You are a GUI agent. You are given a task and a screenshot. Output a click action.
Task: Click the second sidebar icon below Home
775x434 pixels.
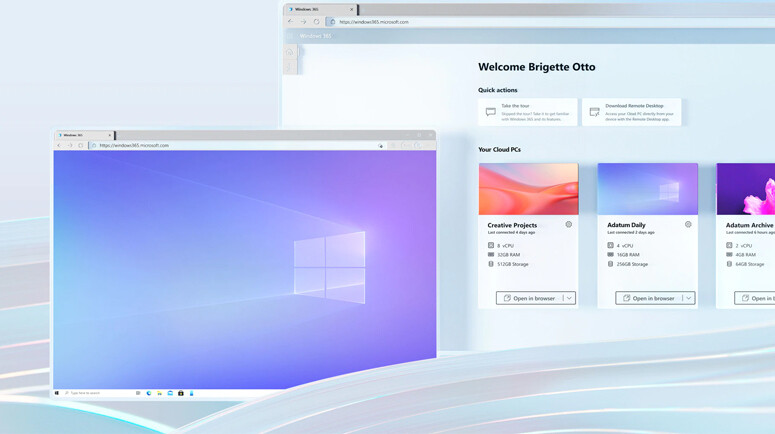pyautogui.click(x=290, y=67)
